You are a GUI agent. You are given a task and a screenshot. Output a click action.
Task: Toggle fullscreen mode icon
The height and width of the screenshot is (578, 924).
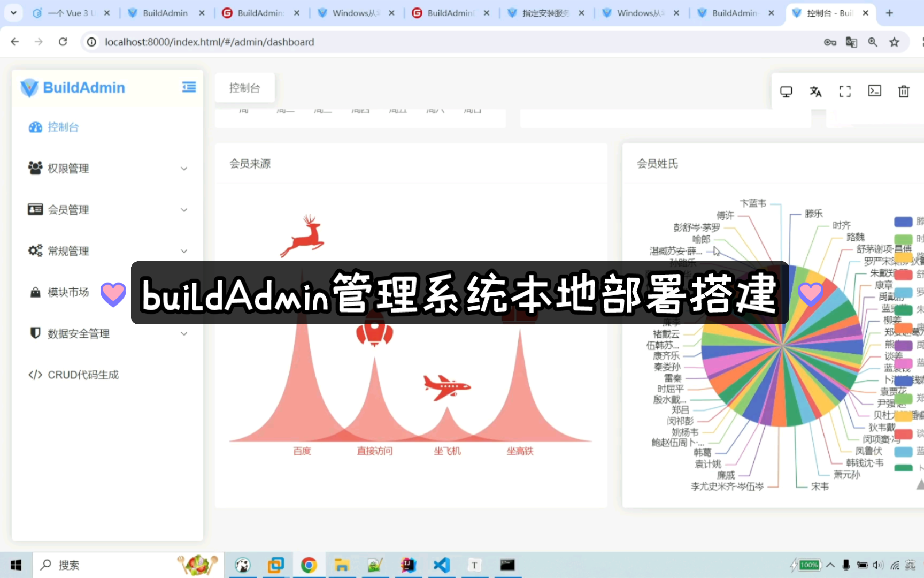(x=845, y=92)
